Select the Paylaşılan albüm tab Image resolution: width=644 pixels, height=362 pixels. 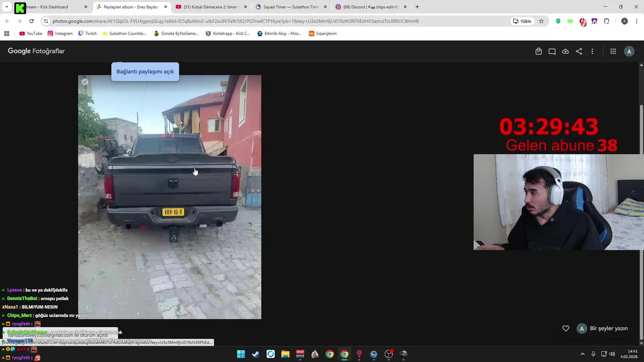(x=131, y=7)
